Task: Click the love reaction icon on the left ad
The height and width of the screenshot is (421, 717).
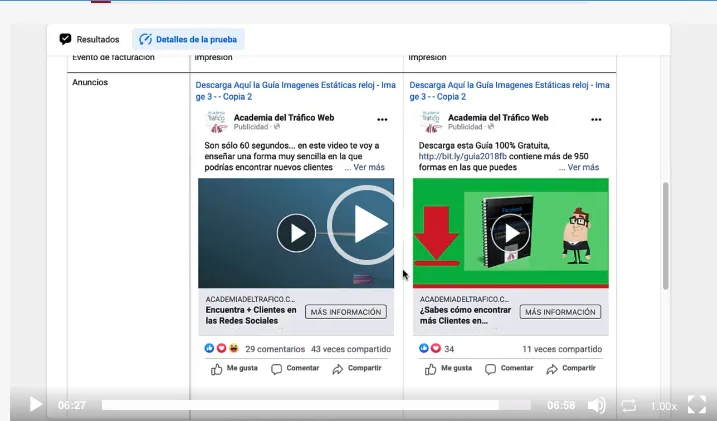Action: click(221, 348)
